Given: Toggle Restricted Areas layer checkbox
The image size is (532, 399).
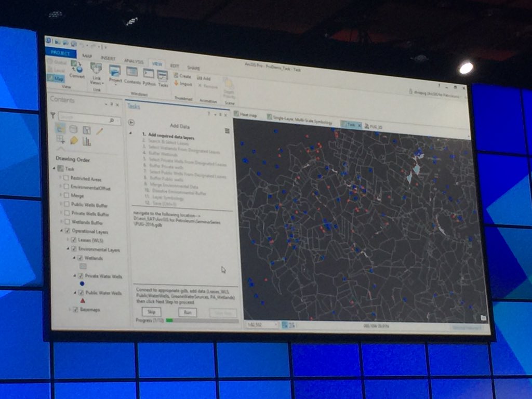Looking at the screenshot, I should point(66,178).
